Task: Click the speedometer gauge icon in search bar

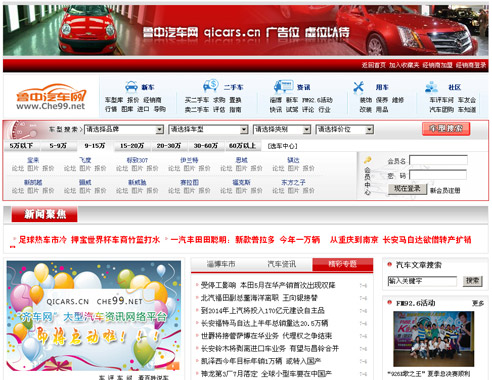Action: (22, 130)
